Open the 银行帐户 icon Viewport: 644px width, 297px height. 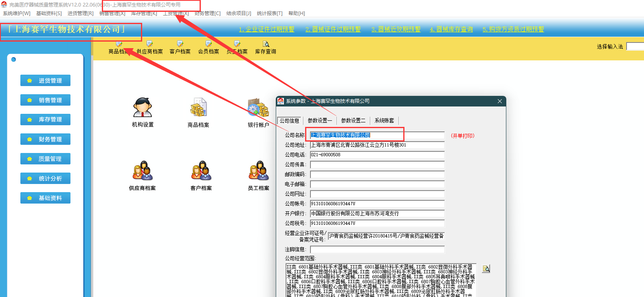tap(258, 113)
